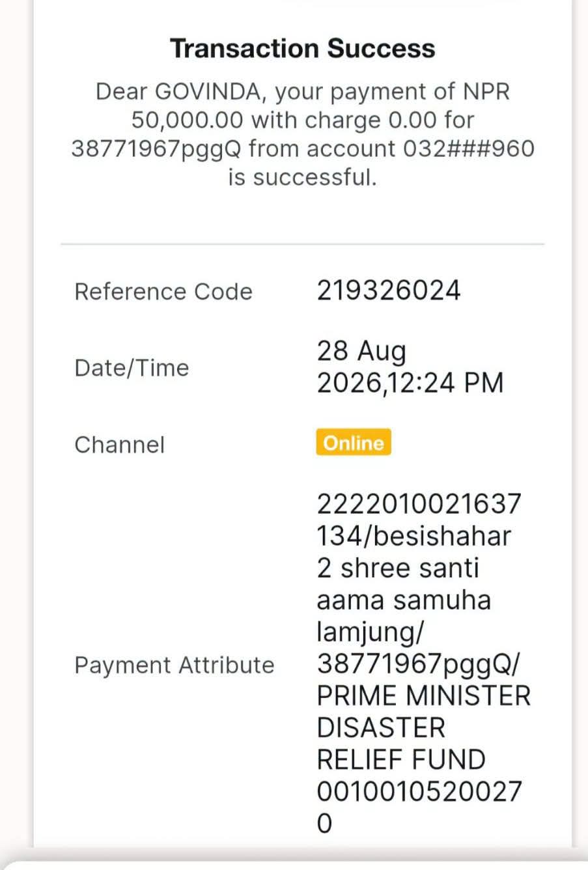The image size is (588, 870).
Task: Click the Payment Attribute label
Action: point(175,665)
